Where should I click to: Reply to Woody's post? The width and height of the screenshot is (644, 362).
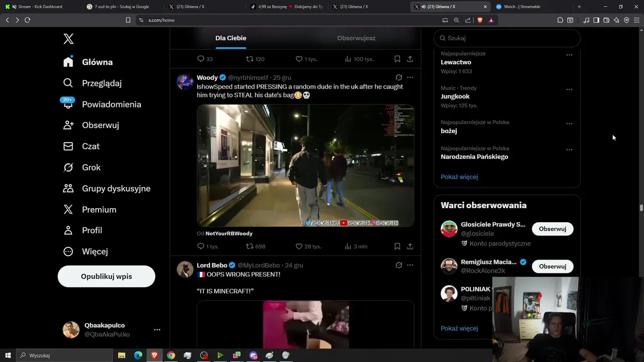click(x=201, y=246)
